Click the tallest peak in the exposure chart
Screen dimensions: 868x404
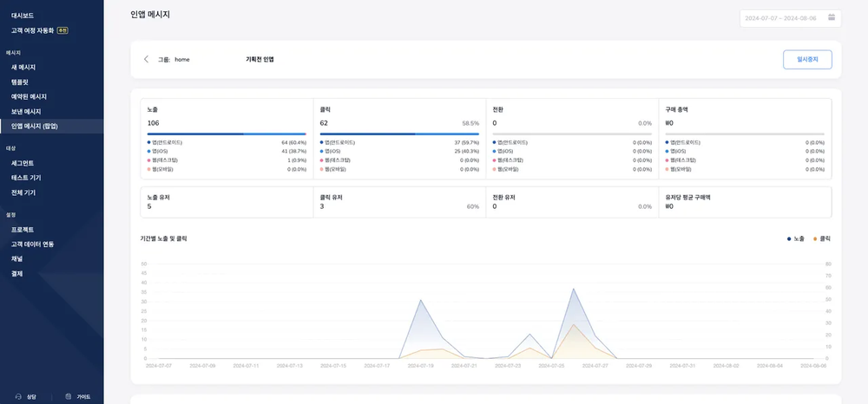pyautogui.click(x=574, y=289)
